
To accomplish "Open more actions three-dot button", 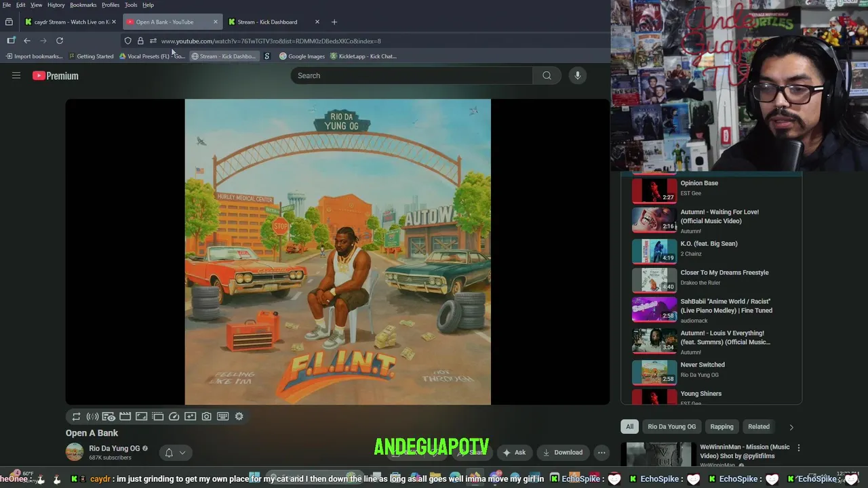I will point(601,453).
